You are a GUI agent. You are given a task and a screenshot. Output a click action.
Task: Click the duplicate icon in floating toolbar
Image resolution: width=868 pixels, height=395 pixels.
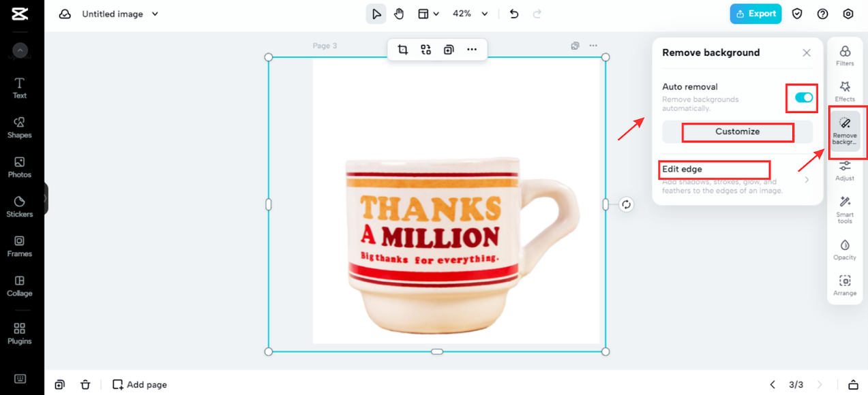pyautogui.click(x=449, y=49)
